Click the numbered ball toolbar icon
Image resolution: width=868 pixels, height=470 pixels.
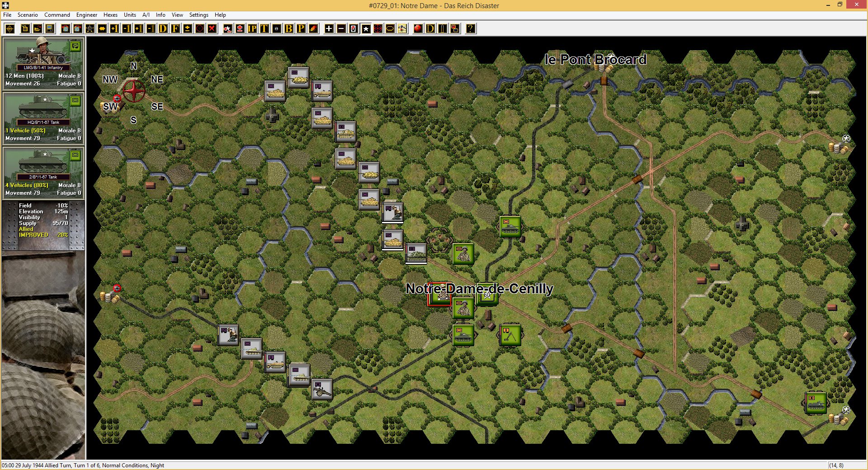coord(277,28)
